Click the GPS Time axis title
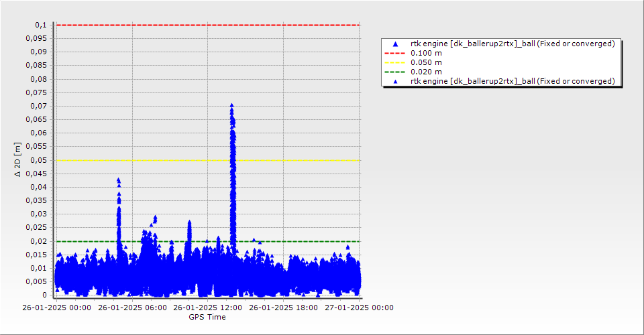Viewport: 644px width, 335px height. click(x=207, y=317)
